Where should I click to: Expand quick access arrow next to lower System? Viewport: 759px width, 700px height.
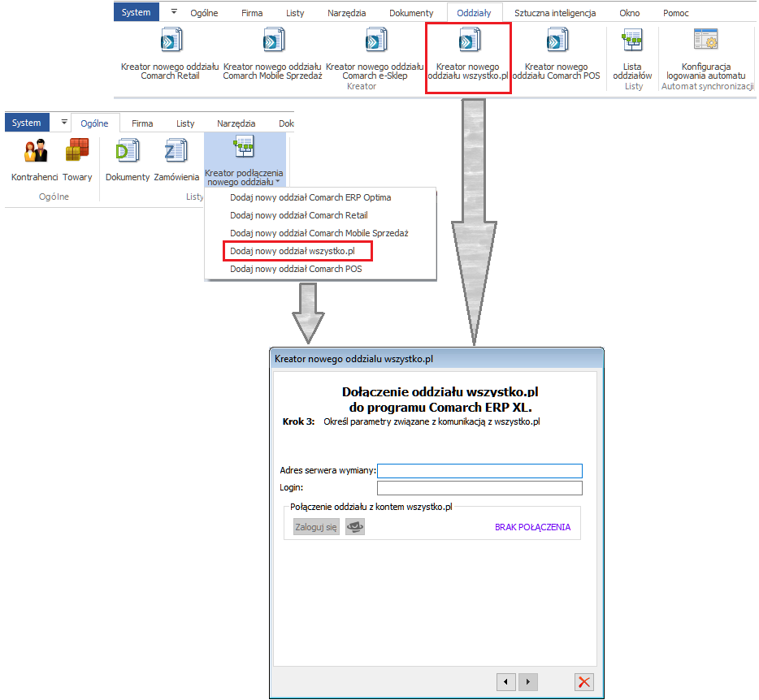pyautogui.click(x=64, y=122)
